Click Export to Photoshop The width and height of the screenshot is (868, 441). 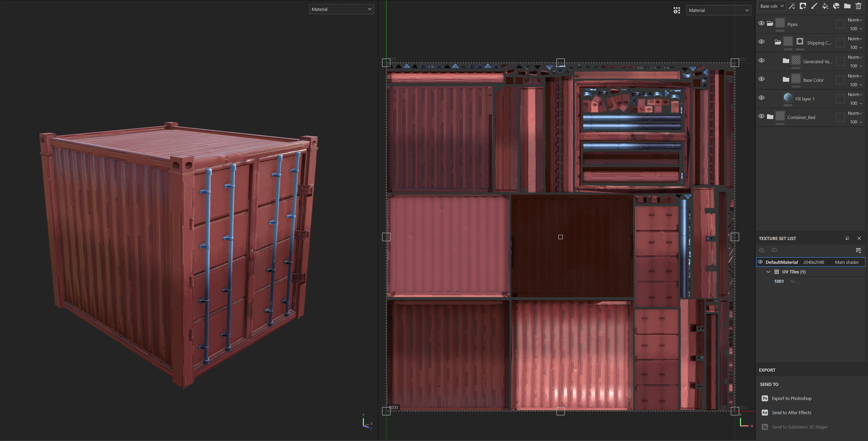click(792, 398)
